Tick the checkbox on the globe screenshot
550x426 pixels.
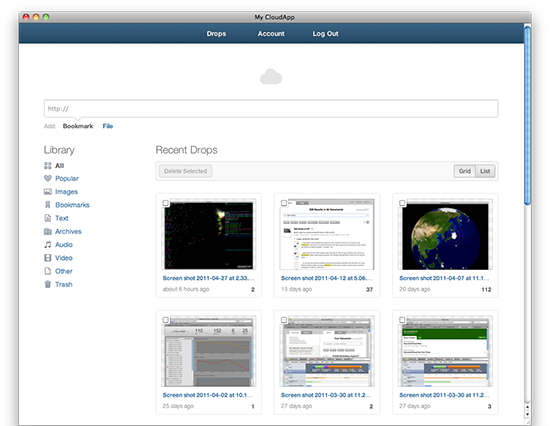[402, 203]
